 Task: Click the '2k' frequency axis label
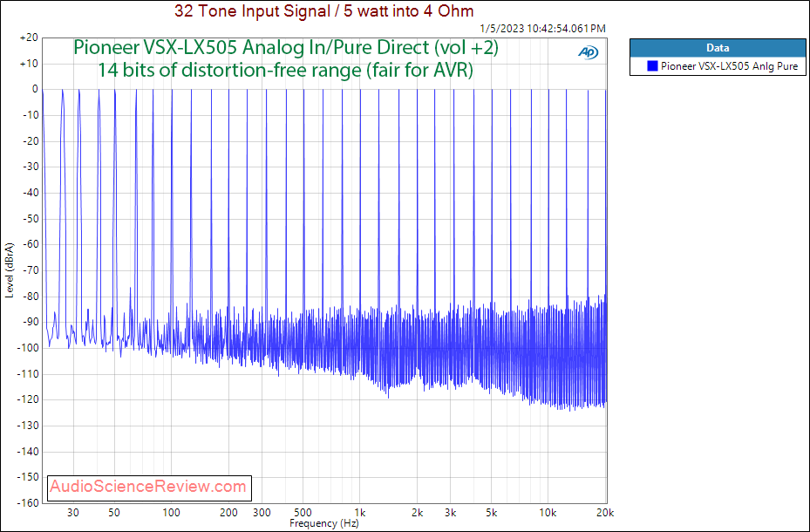click(x=418, y=513)
